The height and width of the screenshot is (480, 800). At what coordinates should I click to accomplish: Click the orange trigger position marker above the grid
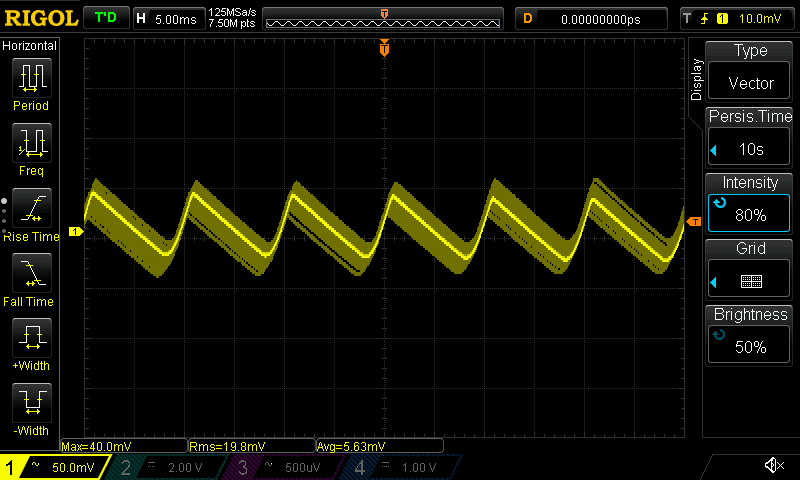pos(384,48)
